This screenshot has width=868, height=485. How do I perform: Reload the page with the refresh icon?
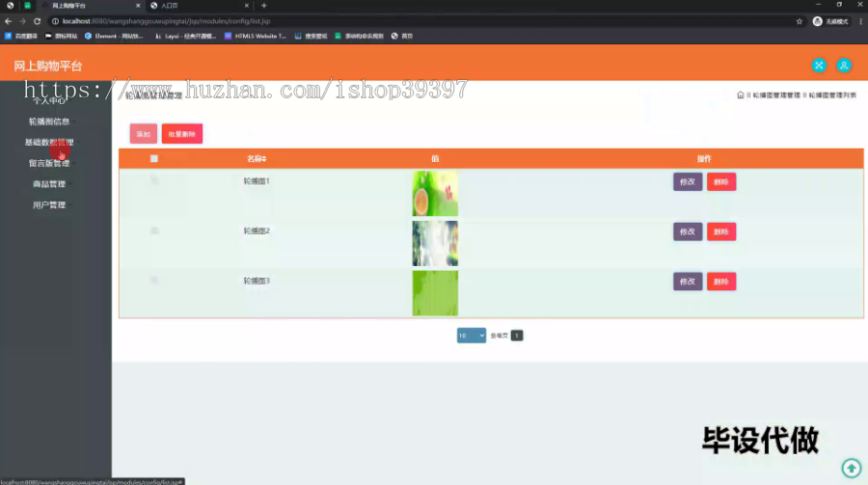(x=37, y=21)
